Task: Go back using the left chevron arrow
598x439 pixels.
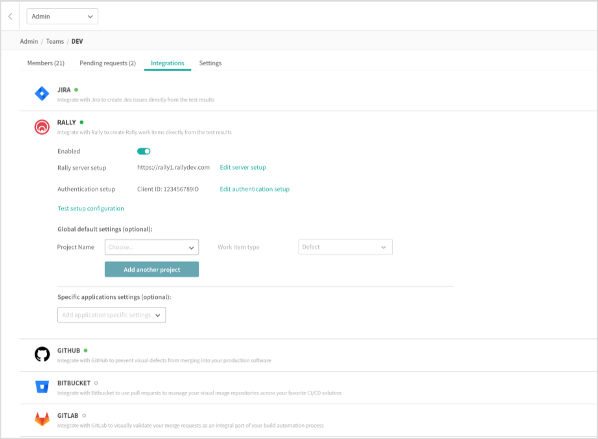Action: click(10, 16)
